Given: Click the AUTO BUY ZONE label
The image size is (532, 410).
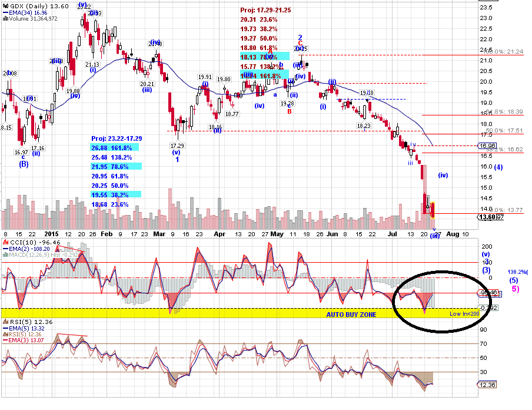Looking at the screenshot, I should (x=351, y=315).
